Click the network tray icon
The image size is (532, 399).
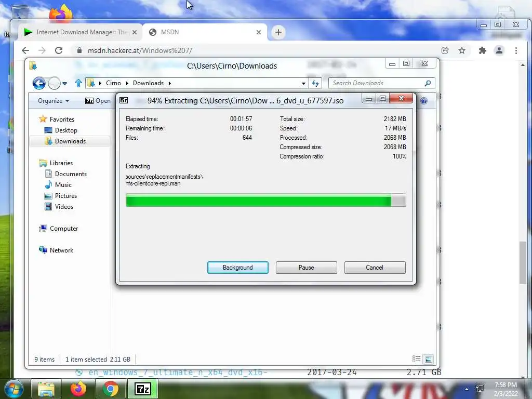[x=480, y=389]
